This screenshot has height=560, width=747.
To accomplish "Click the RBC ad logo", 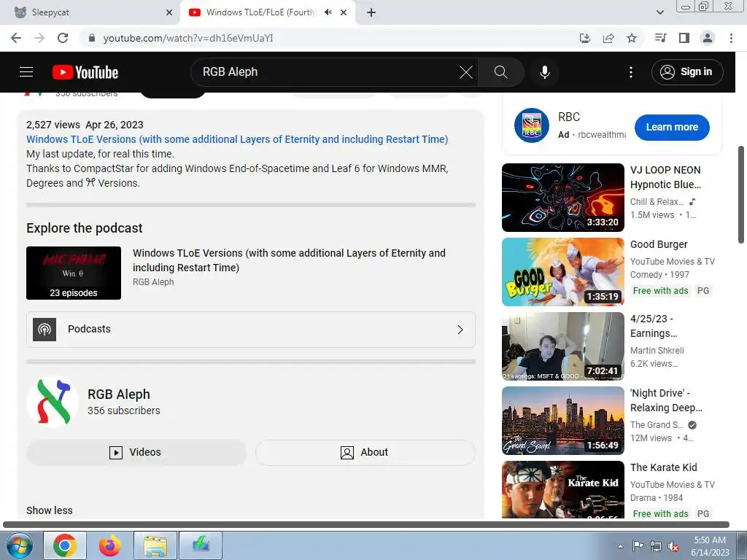I will tap(531, 125).
